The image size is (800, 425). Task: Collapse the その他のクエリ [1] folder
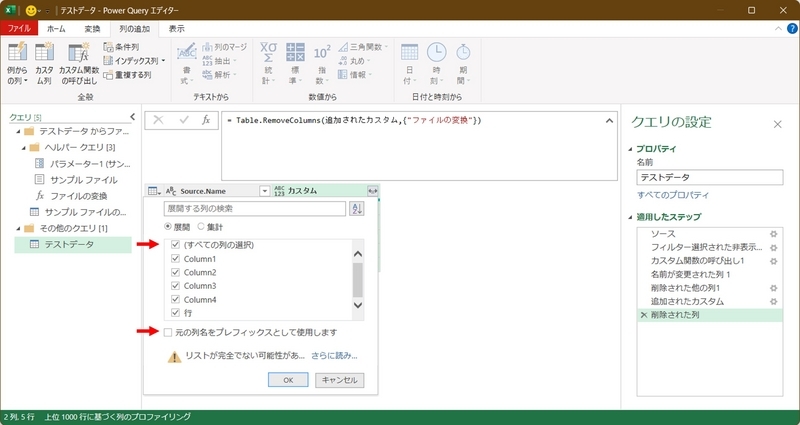[x=19, y=228]
